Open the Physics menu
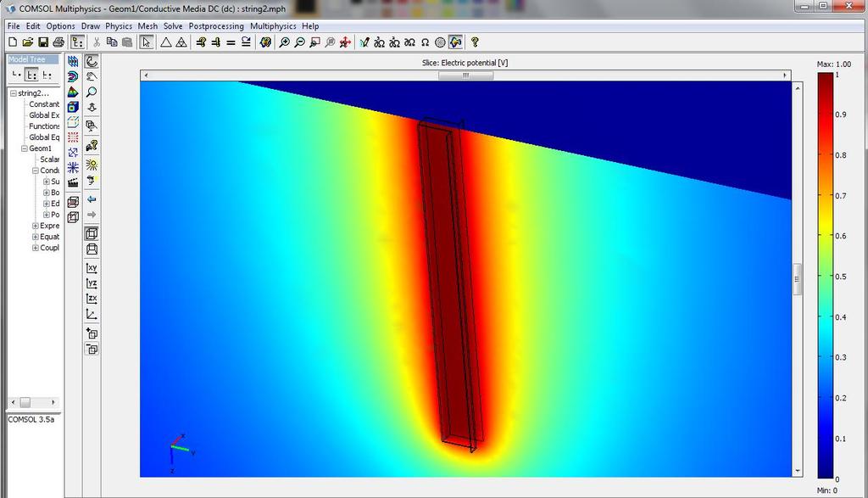Image resolution: width=868 pixels, height=498 pixels. tap(119, 26)
